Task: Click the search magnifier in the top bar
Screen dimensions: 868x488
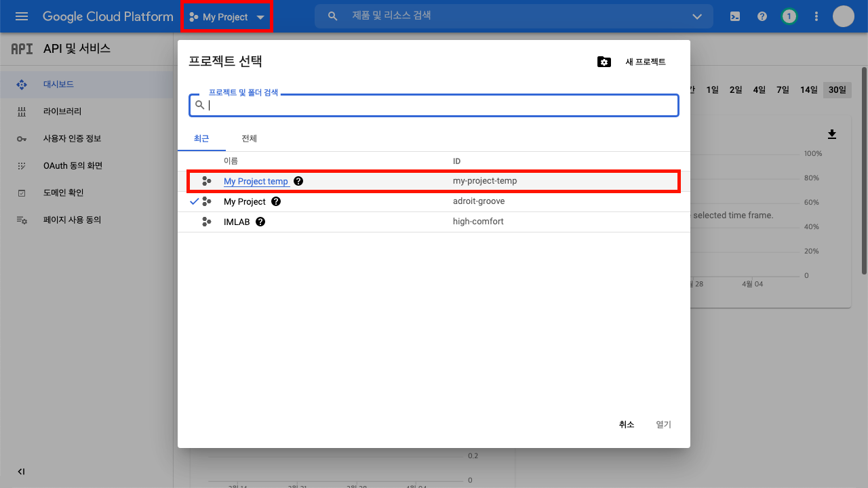Action: [x=332, y=16]
